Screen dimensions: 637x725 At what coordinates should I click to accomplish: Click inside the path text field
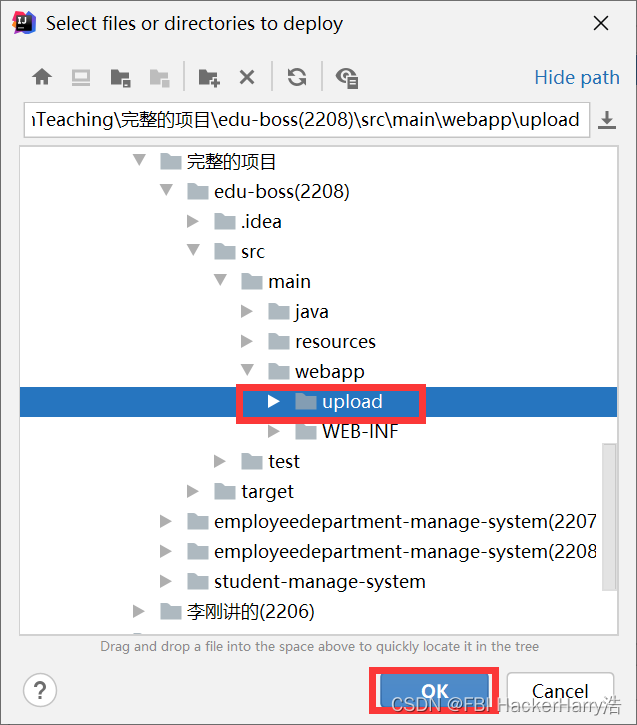(x=307, y=120)
